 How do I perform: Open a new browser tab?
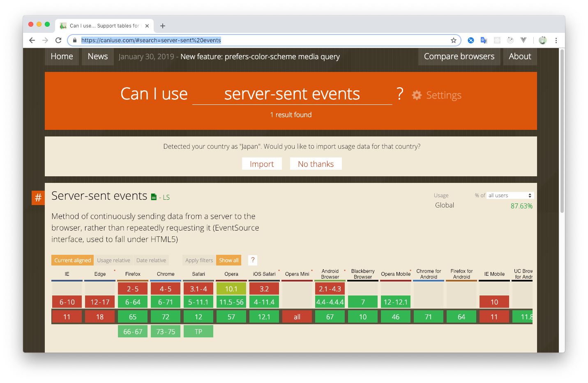(163, 26)
